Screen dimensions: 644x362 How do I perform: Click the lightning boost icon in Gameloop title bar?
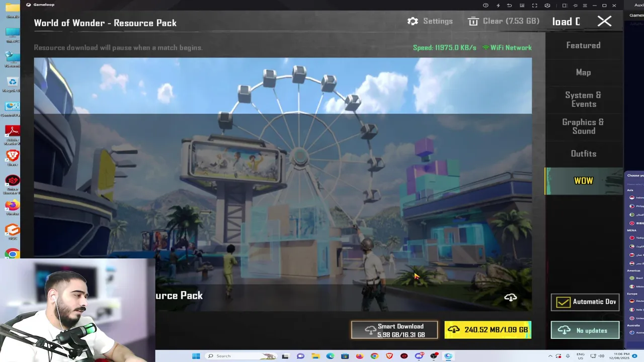click(x=498, y=6)
